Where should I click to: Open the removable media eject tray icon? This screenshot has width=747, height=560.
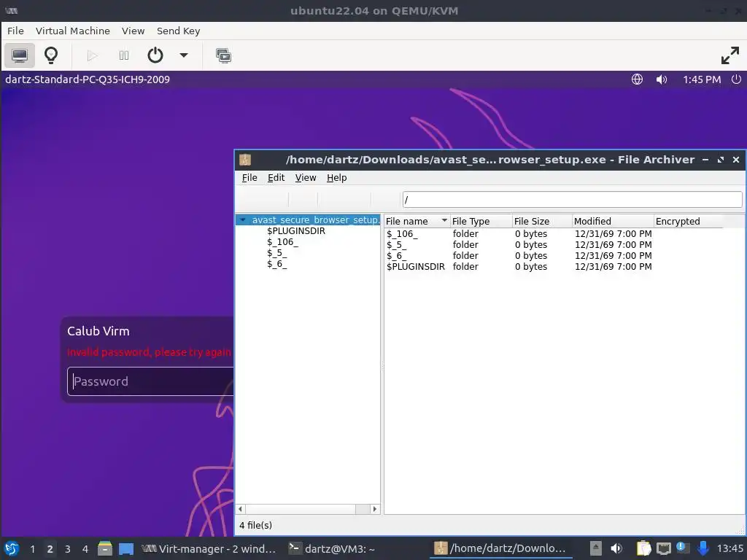tap(595, 548)
